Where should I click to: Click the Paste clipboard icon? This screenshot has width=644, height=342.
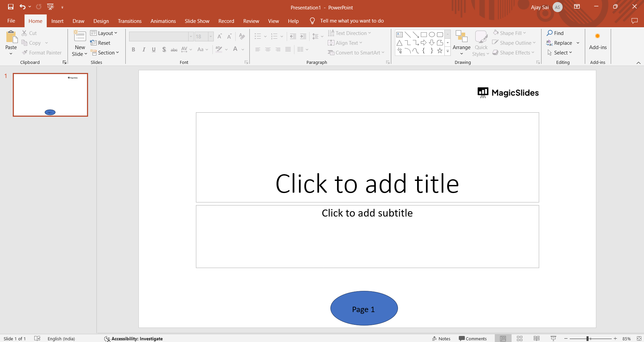[x=11, y=37]
